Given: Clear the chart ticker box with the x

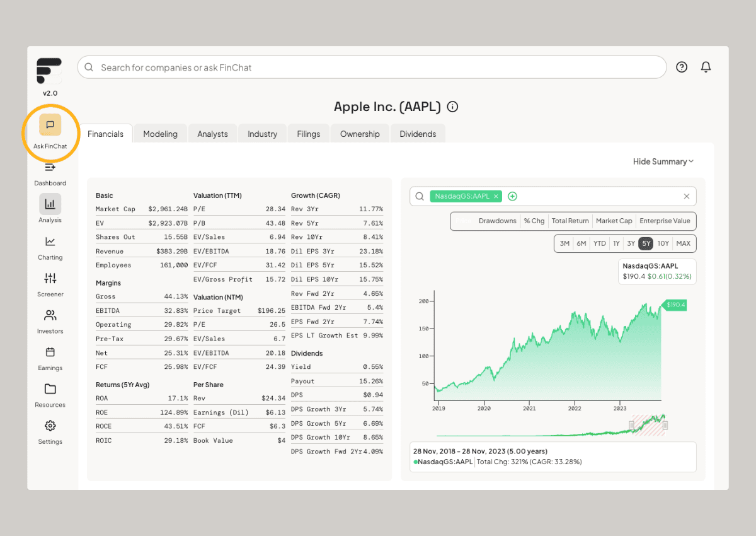Looking at the screenshot, I should pyautogui.click(x=687, y=196).
